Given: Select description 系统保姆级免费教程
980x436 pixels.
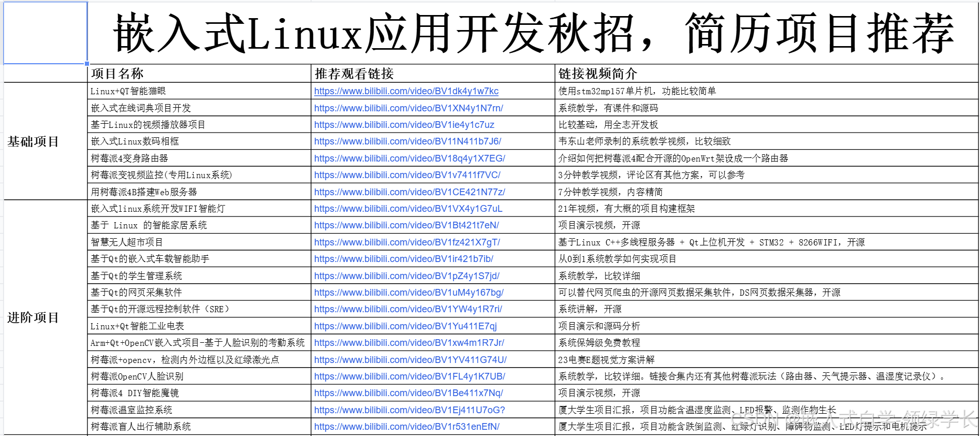Looking at the screenshot, I should 766,343.
